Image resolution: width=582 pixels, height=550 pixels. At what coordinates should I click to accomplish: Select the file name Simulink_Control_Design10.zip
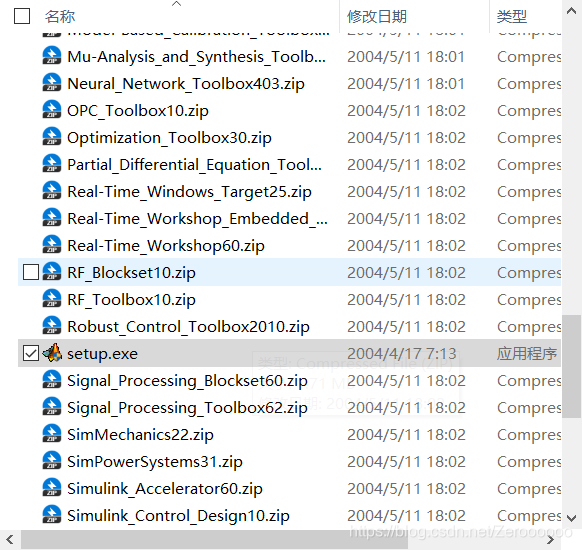[x=179, y=516]
